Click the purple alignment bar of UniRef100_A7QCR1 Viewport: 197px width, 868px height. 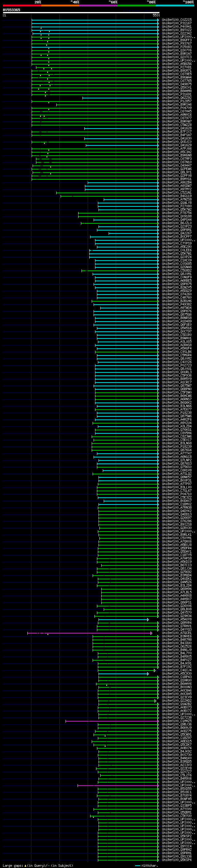click(x=90, y=633)
